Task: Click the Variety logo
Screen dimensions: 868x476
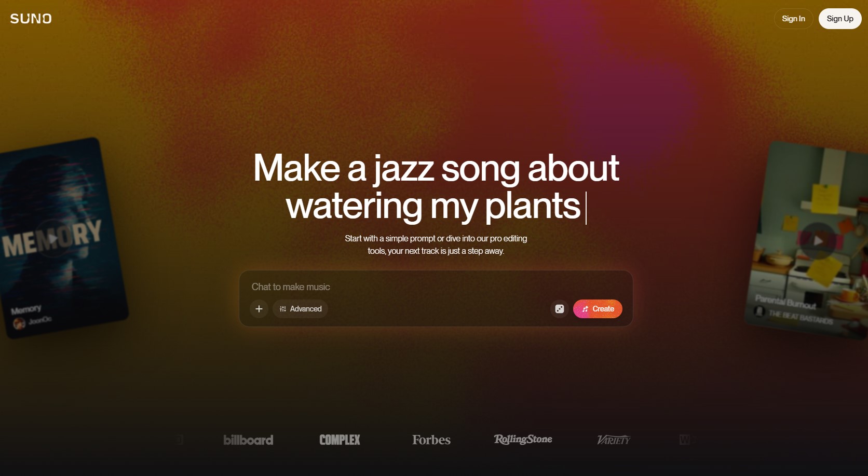Action: click(614, 440)
